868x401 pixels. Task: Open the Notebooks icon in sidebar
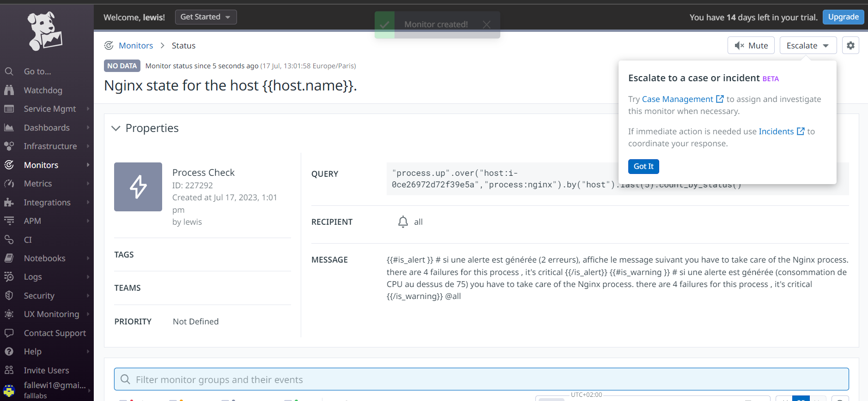click(x=9, y=258)
